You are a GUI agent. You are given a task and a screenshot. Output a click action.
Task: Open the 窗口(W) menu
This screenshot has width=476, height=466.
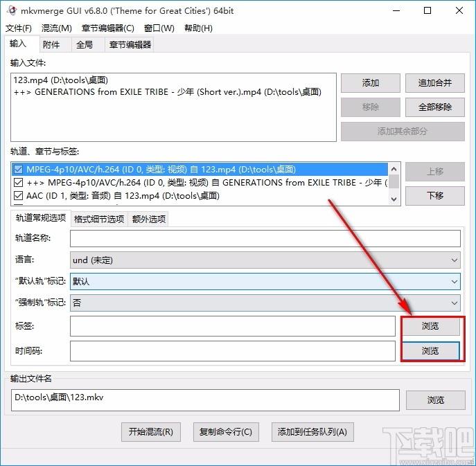tap(159, 28)
